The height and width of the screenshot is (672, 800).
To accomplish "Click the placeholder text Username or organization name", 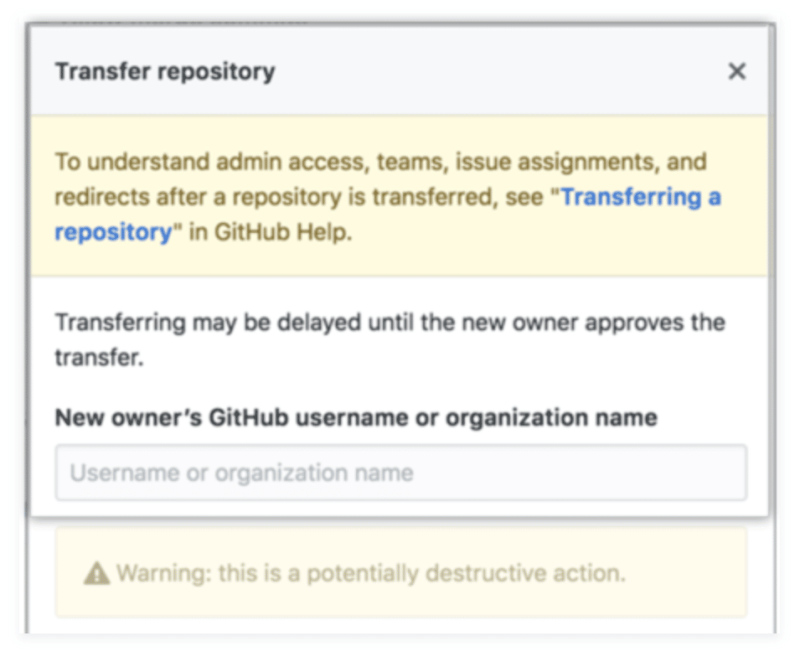I will point(242,473).
